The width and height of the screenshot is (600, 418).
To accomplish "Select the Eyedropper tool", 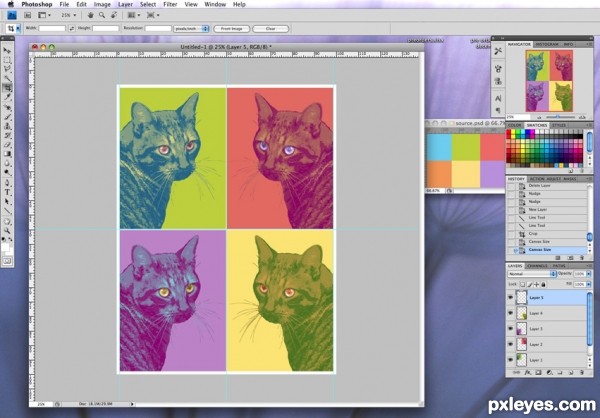I will point(7,97).
